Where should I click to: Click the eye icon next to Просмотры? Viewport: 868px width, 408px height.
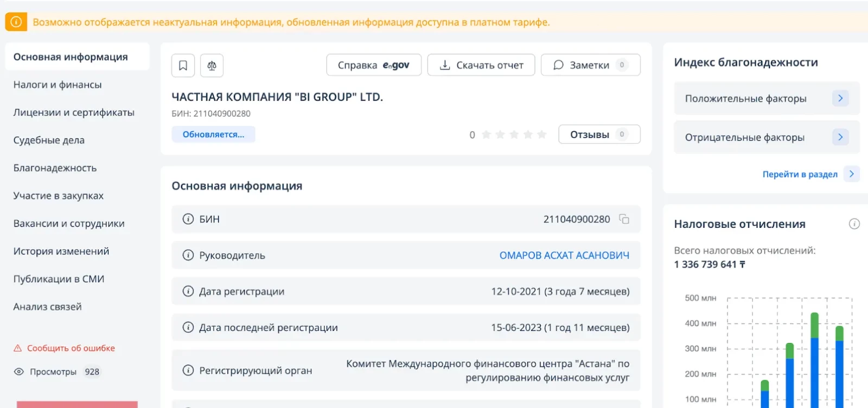(x=19, y=372)
